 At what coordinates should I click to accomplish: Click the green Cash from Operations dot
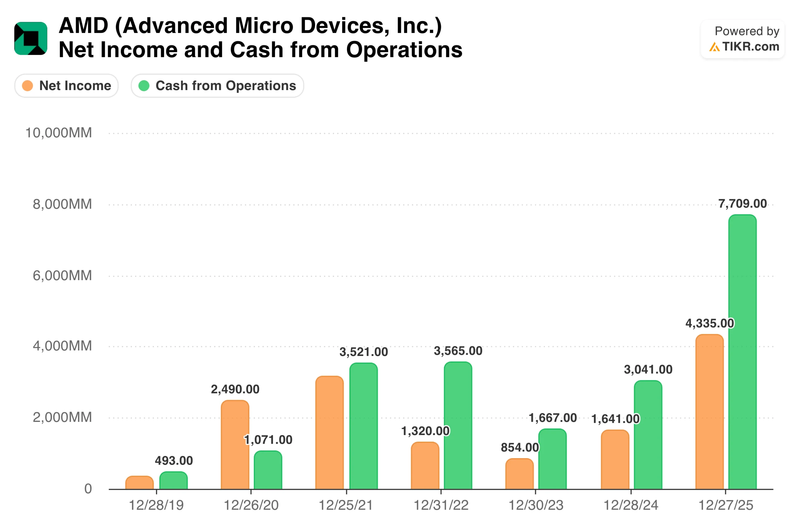(144, 86)
